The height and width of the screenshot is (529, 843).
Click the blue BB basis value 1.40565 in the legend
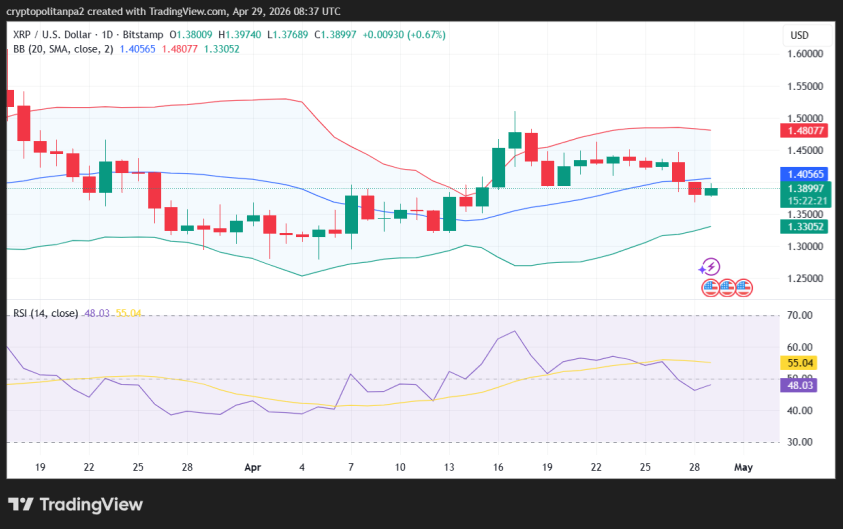point(137,48)
